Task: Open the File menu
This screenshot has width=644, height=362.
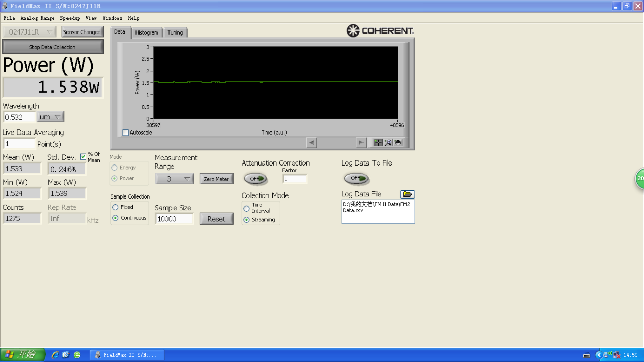Action: [9, 18]
